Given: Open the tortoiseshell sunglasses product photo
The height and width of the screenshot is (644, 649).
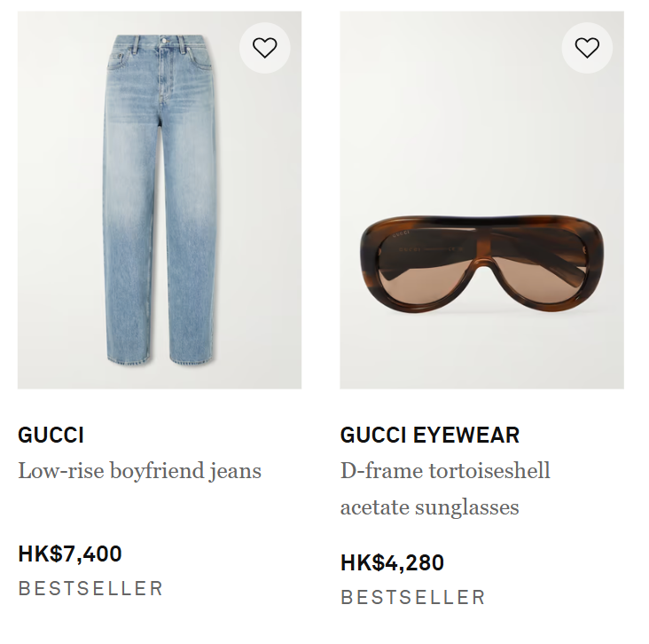Looking at the screenshot, I should 481,200.
